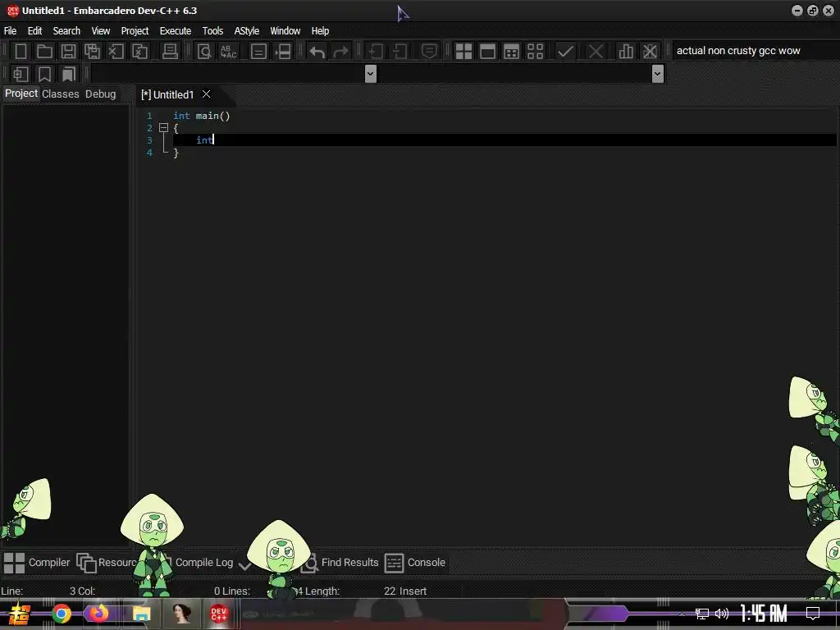Open the Help menu
This screenshot has height=630, width=840.
click(x=320, y=31)
